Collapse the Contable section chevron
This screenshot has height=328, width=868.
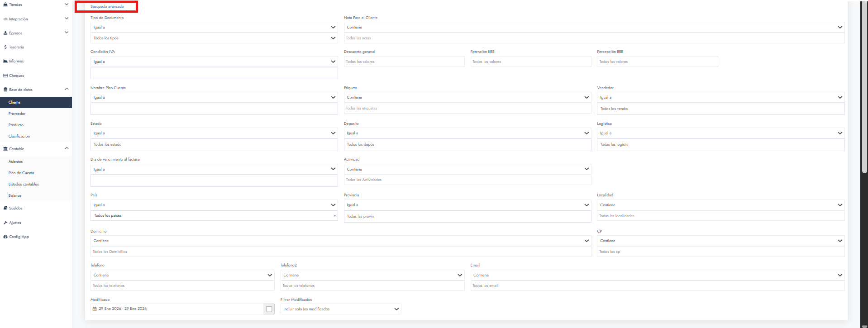[67, 148]
